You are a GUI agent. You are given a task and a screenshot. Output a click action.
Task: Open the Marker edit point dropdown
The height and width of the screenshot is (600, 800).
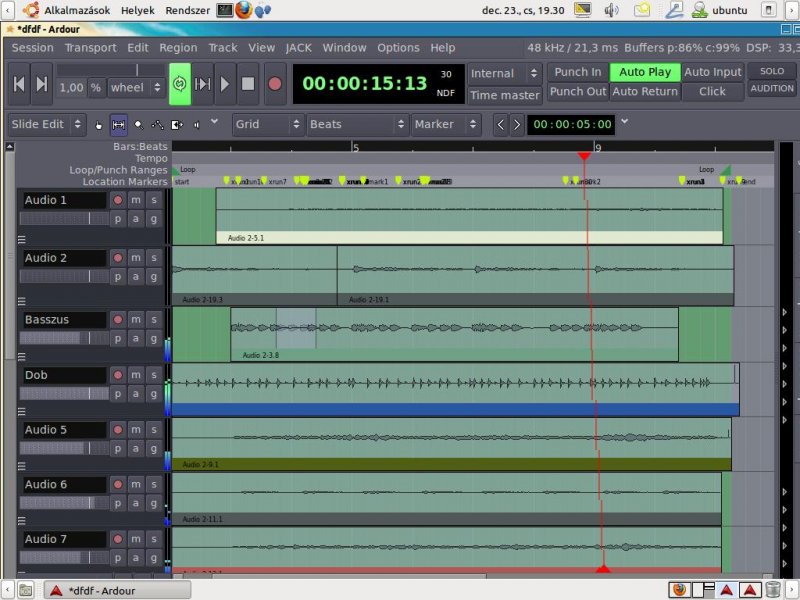coord(446,124)
